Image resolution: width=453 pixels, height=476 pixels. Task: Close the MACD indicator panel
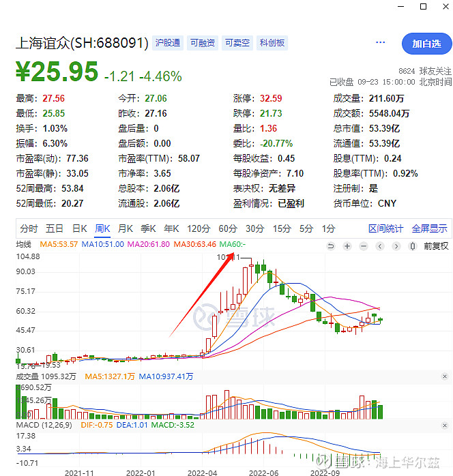[x=445, y=426]
